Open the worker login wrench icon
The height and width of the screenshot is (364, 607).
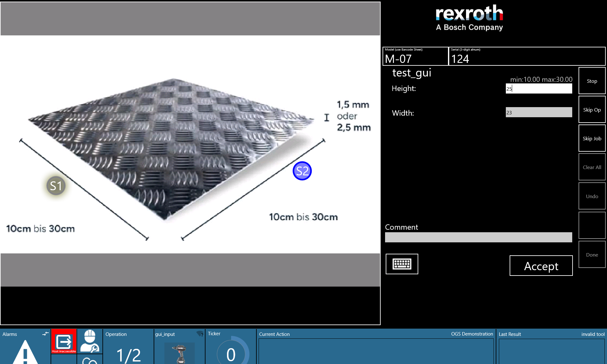[x=90, y=341]
